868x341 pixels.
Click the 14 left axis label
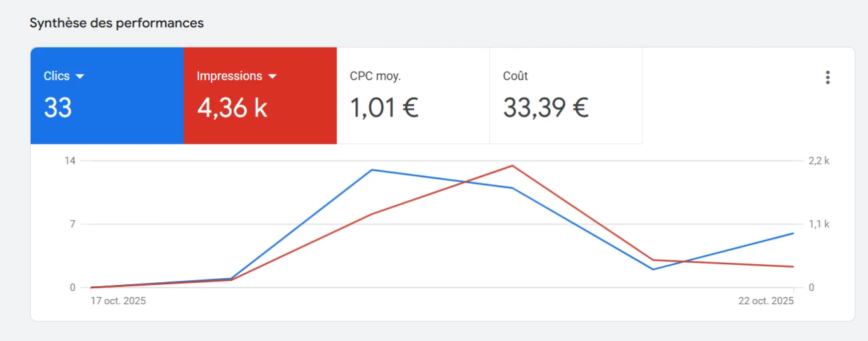pyautogui.click(x=69, y=160)
